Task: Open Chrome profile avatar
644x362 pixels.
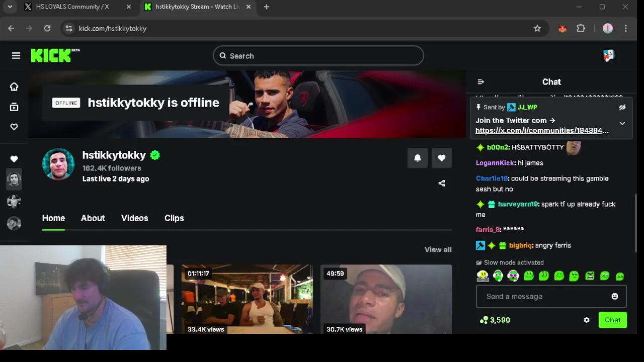Action: (x=608, y=29)
